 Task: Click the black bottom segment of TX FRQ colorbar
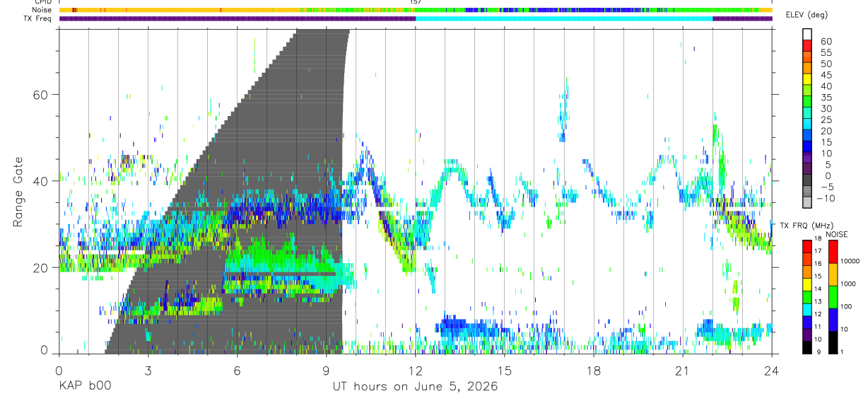pyautogui.click(x=807, y=346)
